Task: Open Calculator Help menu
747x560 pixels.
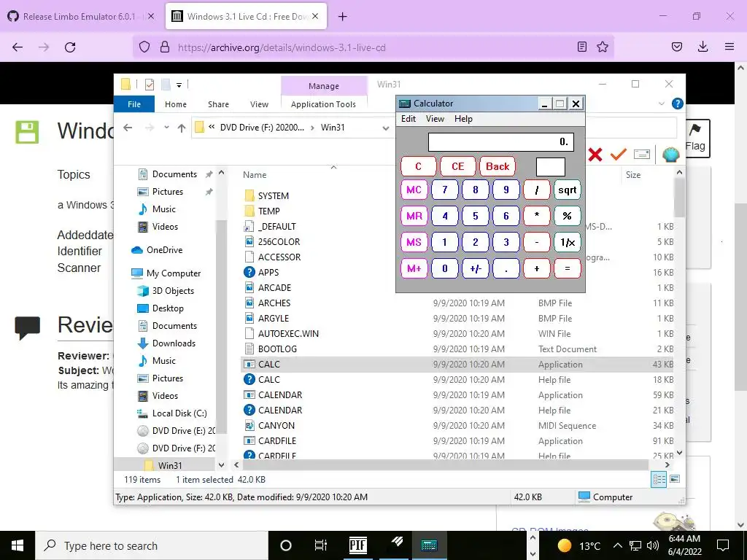Action: click(463, 119)
